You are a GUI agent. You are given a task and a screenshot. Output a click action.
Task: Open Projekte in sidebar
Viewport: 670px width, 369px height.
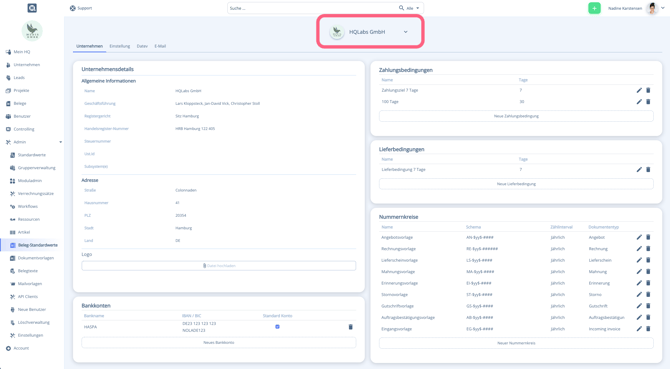(x=21, y=91)
